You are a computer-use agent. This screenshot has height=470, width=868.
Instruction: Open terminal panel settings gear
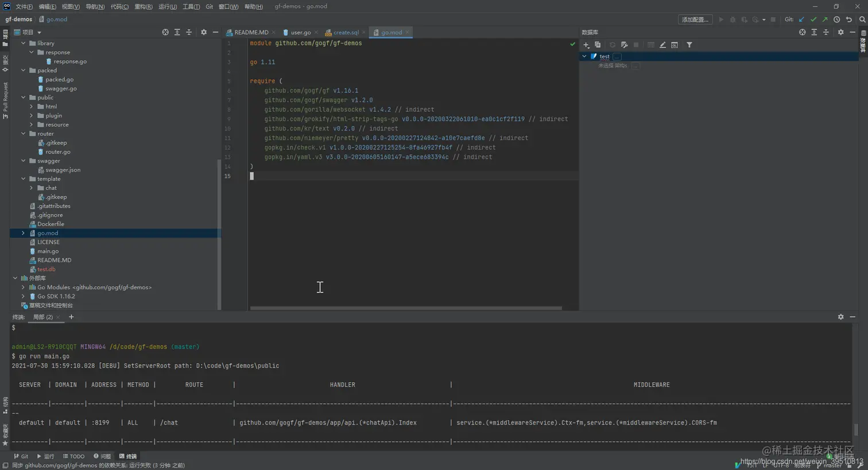pos(840,317)
